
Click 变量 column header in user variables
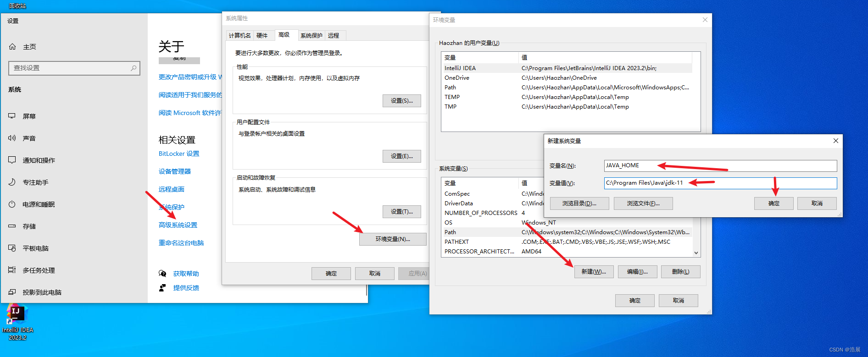coord(480,58)
